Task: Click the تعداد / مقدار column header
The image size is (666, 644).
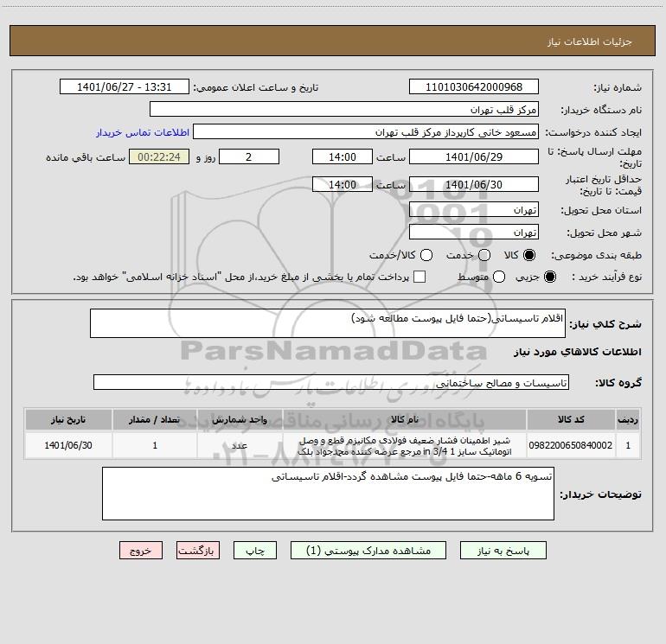Action: 155,419
